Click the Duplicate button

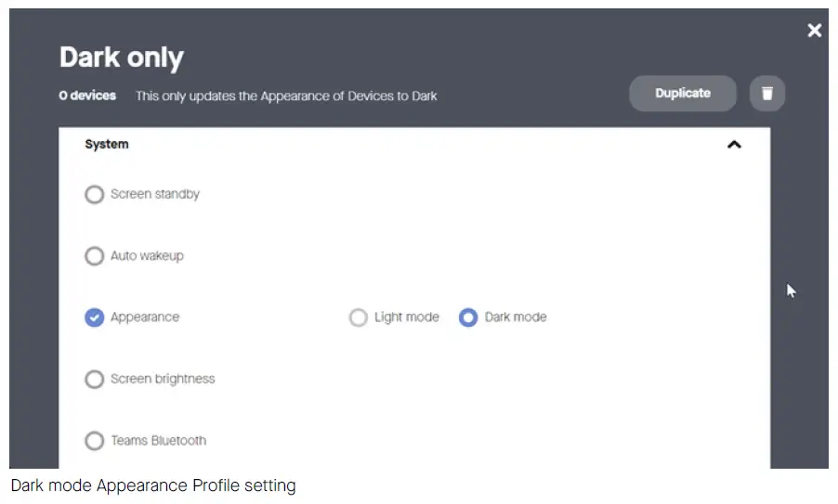(683, 93)
